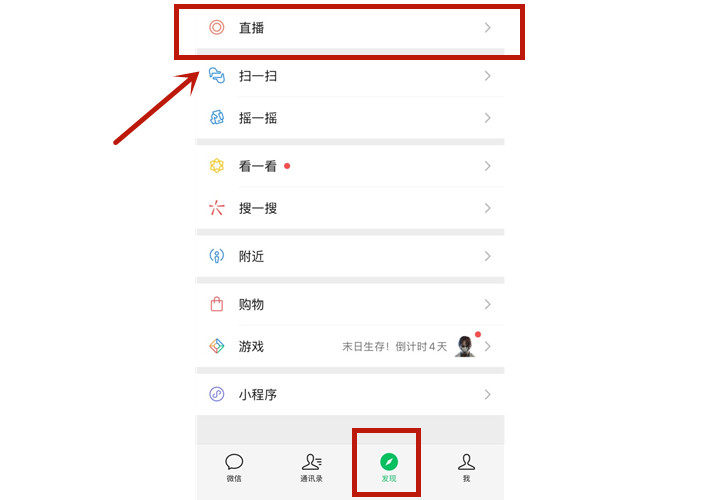
Task: Tap the 直播 live stream icon
Action: click(x=217, y=28)
